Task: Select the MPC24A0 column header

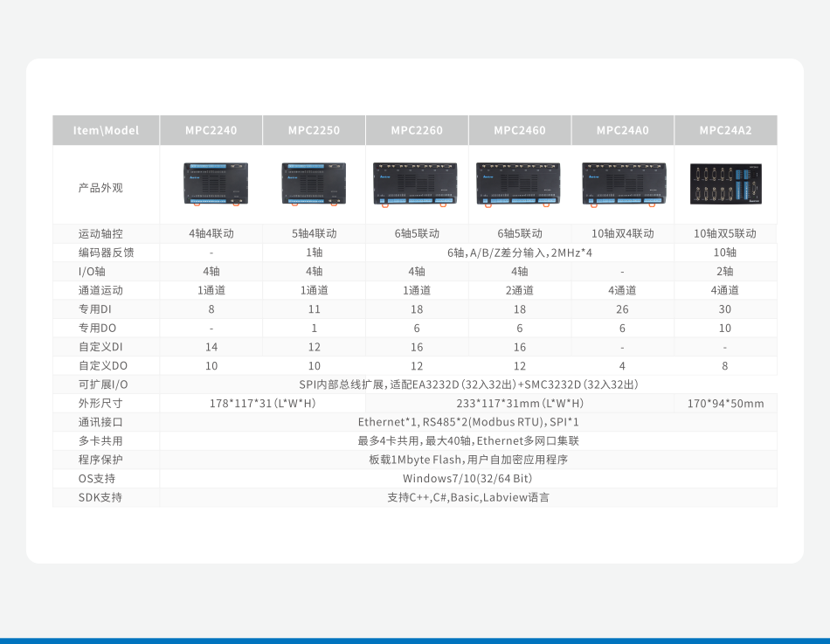Action: [622, 130]
